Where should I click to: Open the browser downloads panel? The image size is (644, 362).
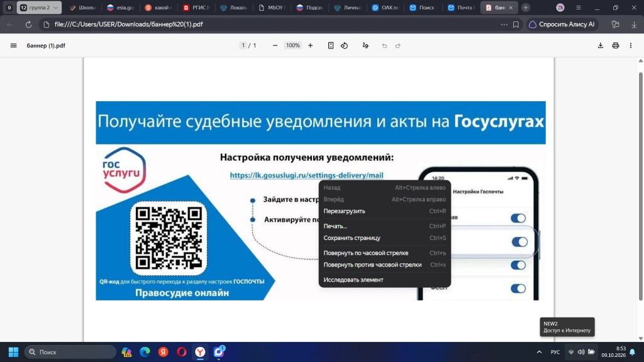[x=634, y=25]
